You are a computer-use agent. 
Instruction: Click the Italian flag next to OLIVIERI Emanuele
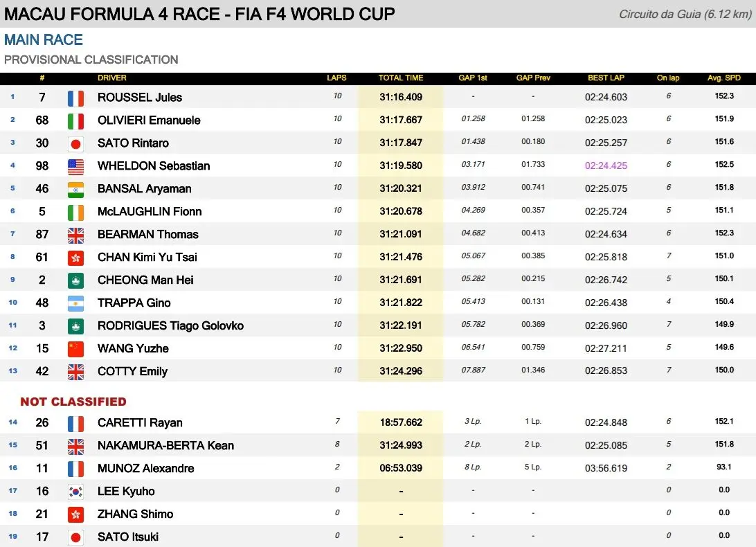pos(75,120)
